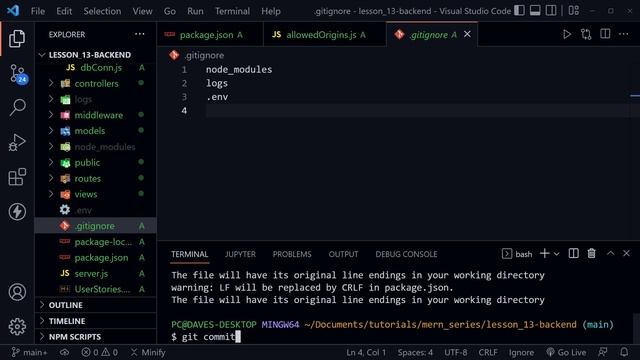Maximize the terminal panel size
The height and width of the screenshot is (360, 640).
610,253
